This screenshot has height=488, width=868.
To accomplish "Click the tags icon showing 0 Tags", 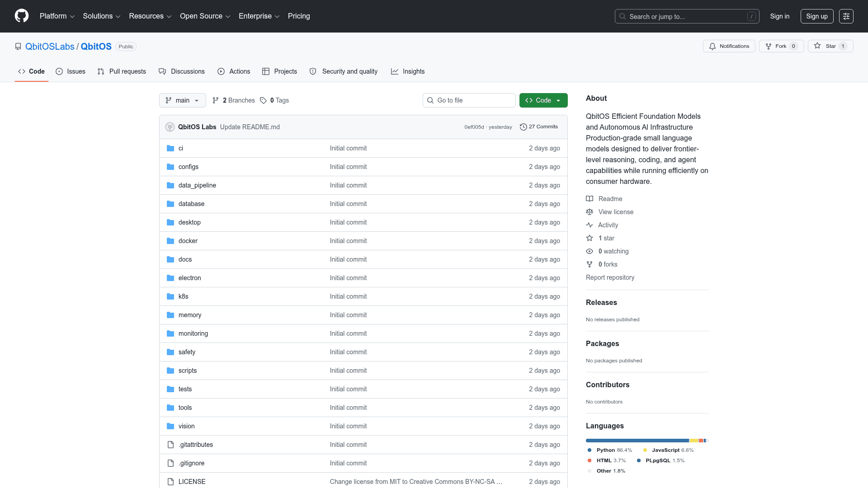I will pyautogui.click(x=263, y=100).
